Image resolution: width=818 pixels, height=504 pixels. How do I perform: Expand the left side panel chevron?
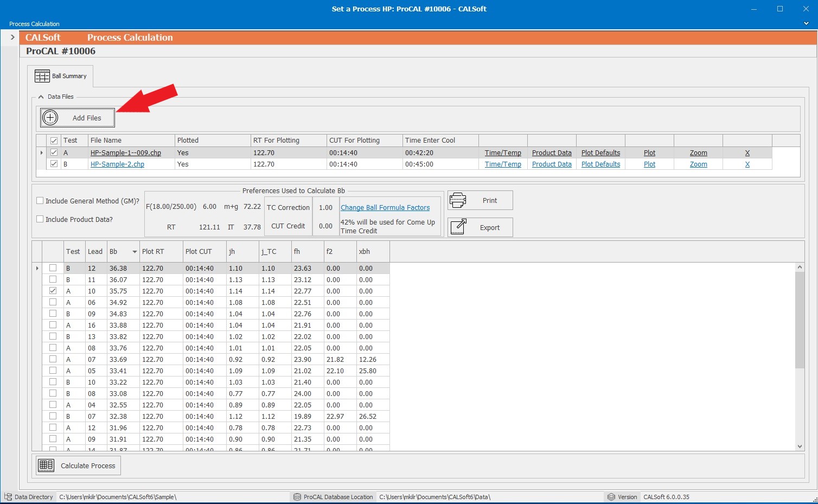pyautogui.click(x=12, y=37)
